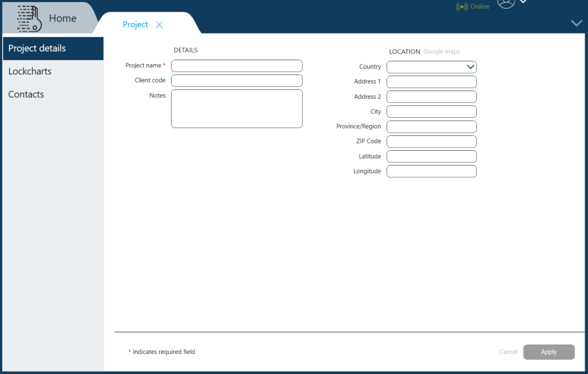
Task: Click the Latitude input box
Action: pyautogui.click(x=431, y=156)
